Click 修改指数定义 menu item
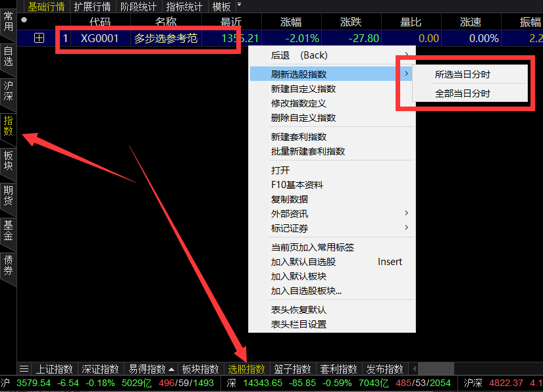Viewport: 543px width, 392px height. 332,103
